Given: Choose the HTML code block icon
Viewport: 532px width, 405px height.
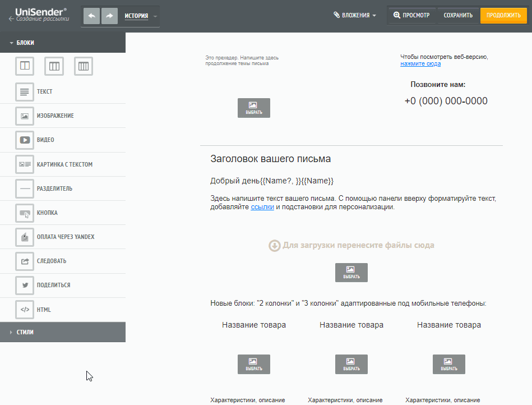Looking at the screenshot, I should click(x=25, y=310).
